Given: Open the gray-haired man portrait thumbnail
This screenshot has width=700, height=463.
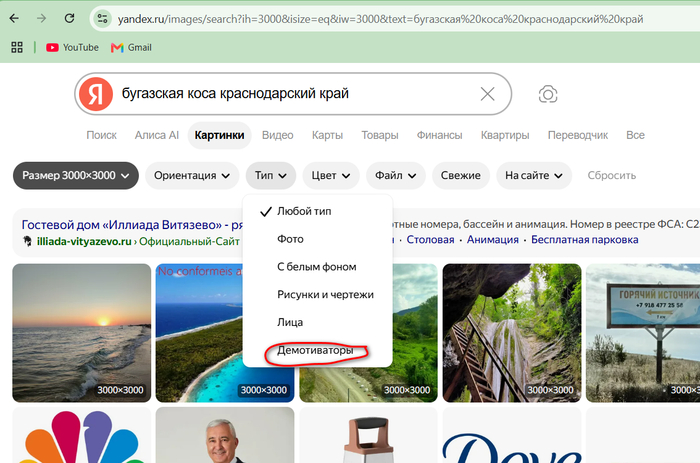Looking at the screenshot, I should [225, 435].
